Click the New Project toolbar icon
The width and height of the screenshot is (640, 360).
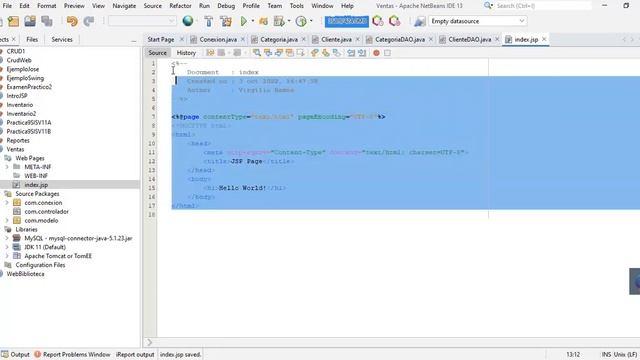click(x=13, y=21)
